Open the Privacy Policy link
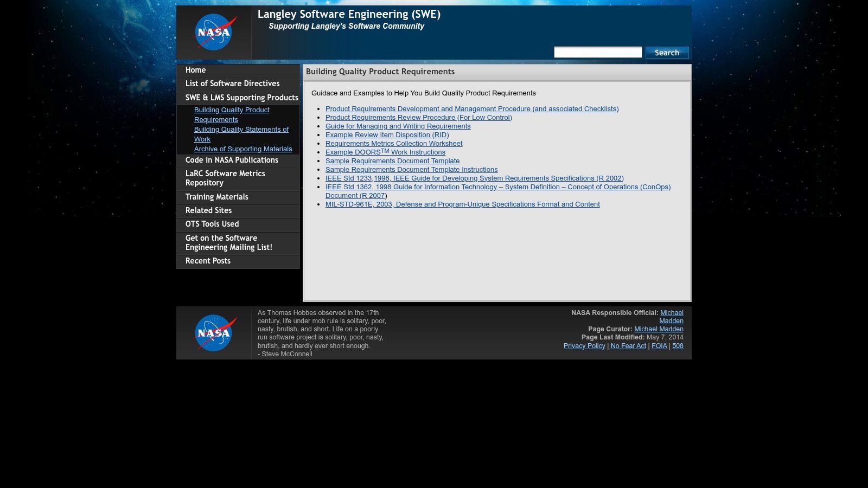 (584, 346)
